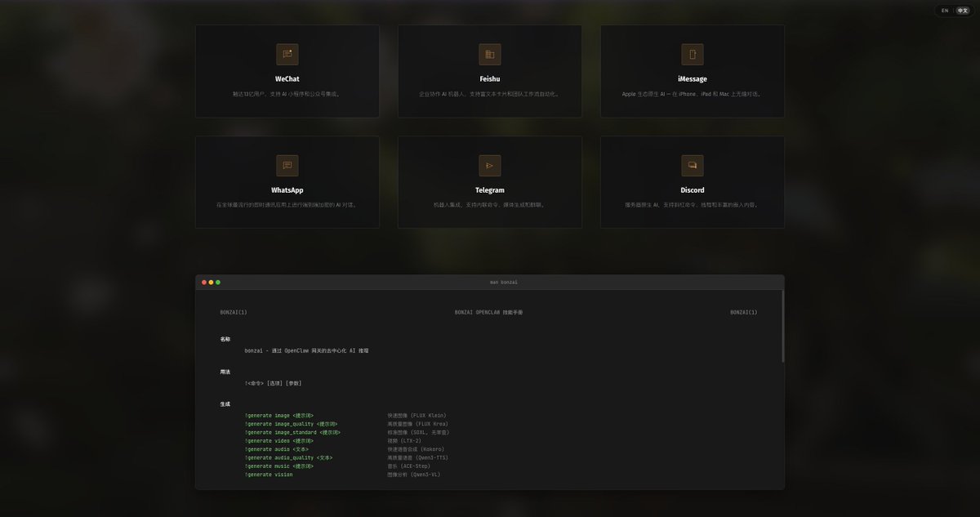Image resolution: width=980 pixels, height=517 pixels.
Task: Click the '!generate image_standard' command
Action: point(293,433)
